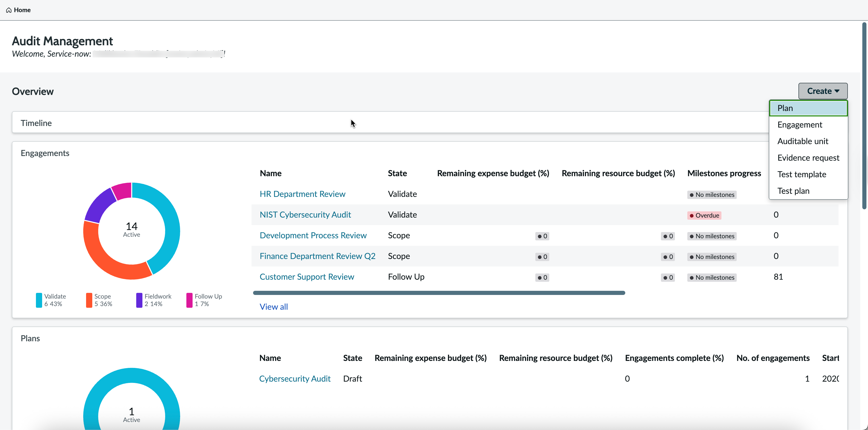The height and width of the screenshot is (430, 868).
Task: Click the 14 Active engagements donut center
Action: pyautogui.click(x=131, y=230)
